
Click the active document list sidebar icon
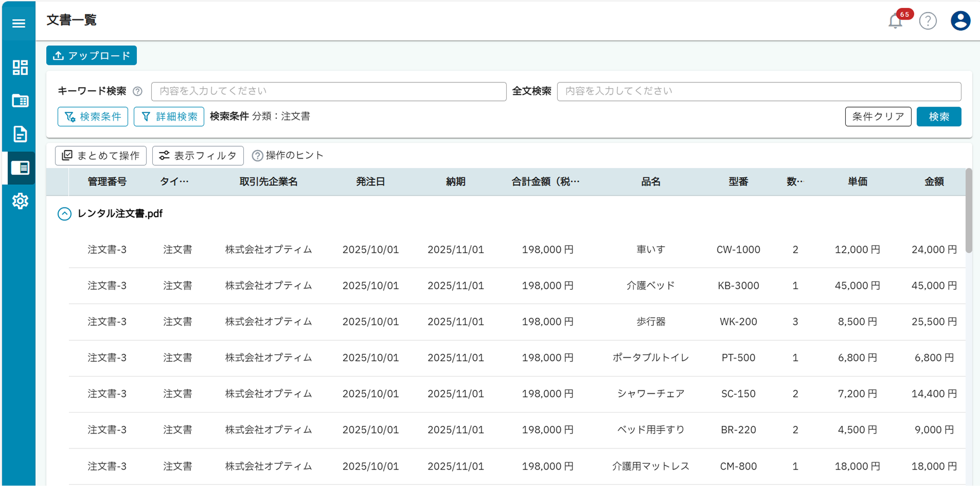pos(20,168)
